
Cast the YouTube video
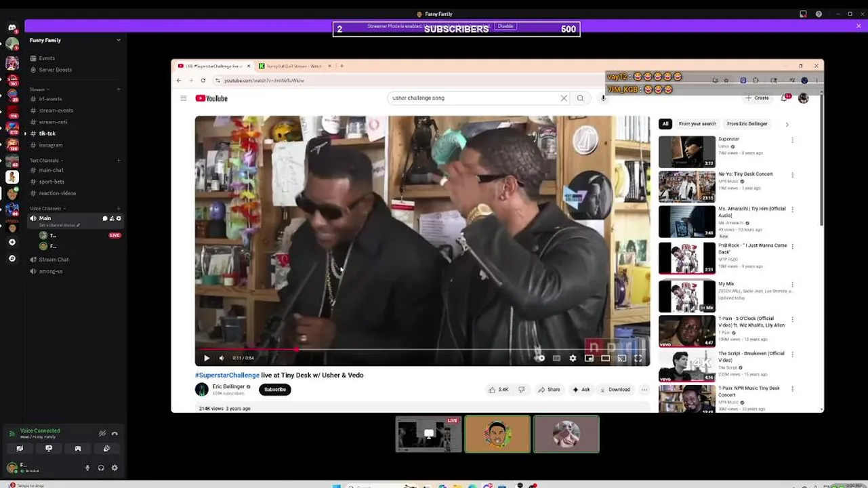621,359
